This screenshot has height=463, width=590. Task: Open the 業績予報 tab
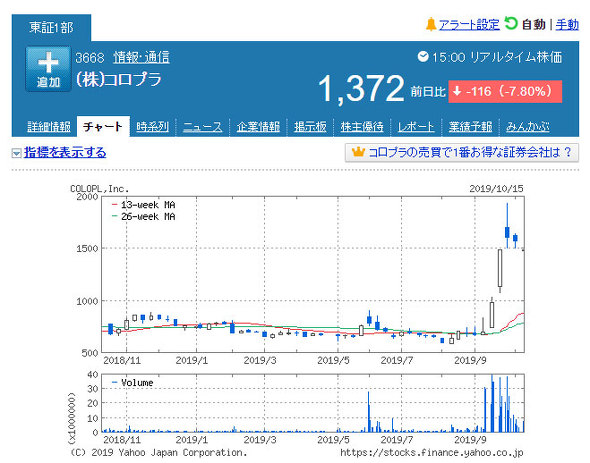(470, 127)
